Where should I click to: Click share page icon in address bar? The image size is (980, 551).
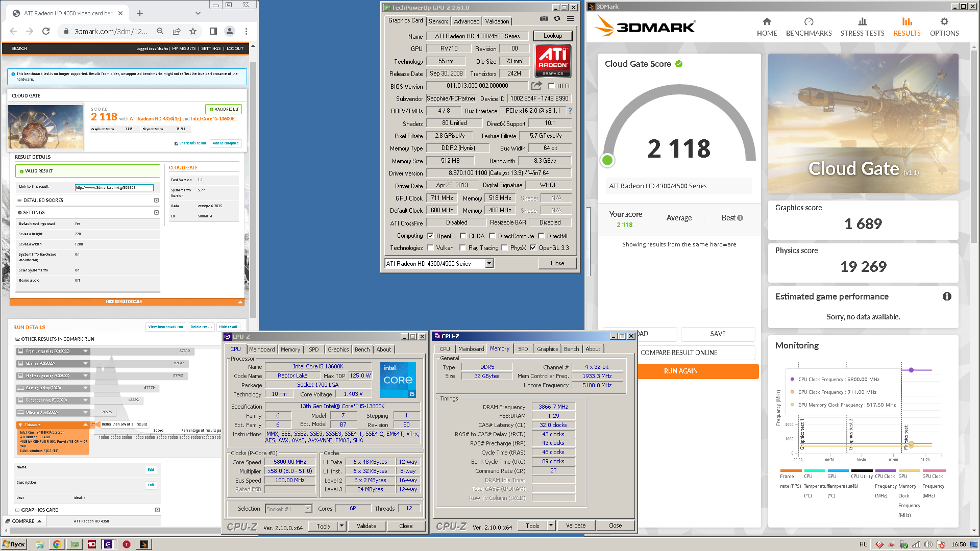coord(177,31)
